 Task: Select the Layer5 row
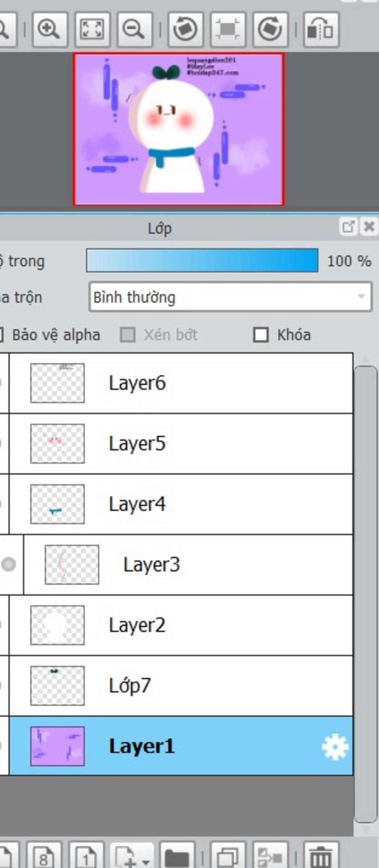click(181, 444)
